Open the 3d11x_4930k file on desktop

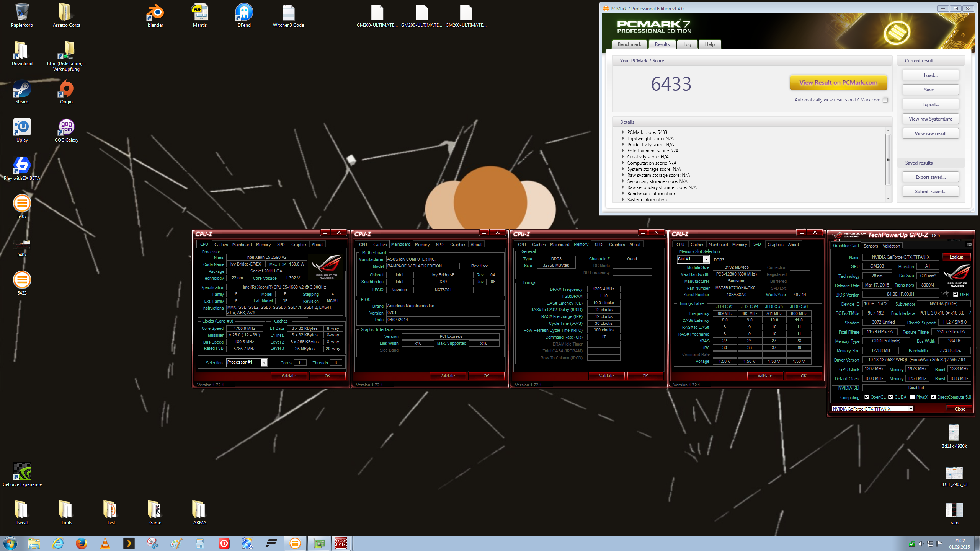954,437
